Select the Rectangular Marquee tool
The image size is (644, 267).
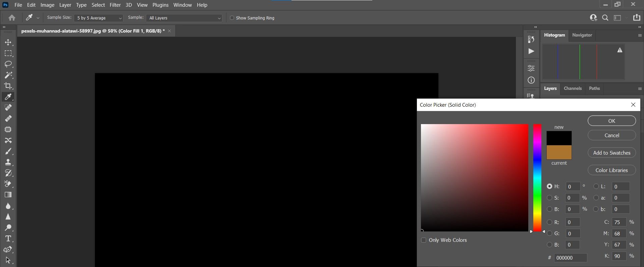pyautogui.click(x=8, y=53)
